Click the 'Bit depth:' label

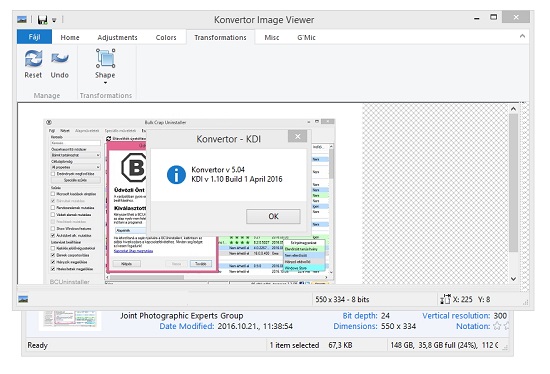(x=360, y=316)
